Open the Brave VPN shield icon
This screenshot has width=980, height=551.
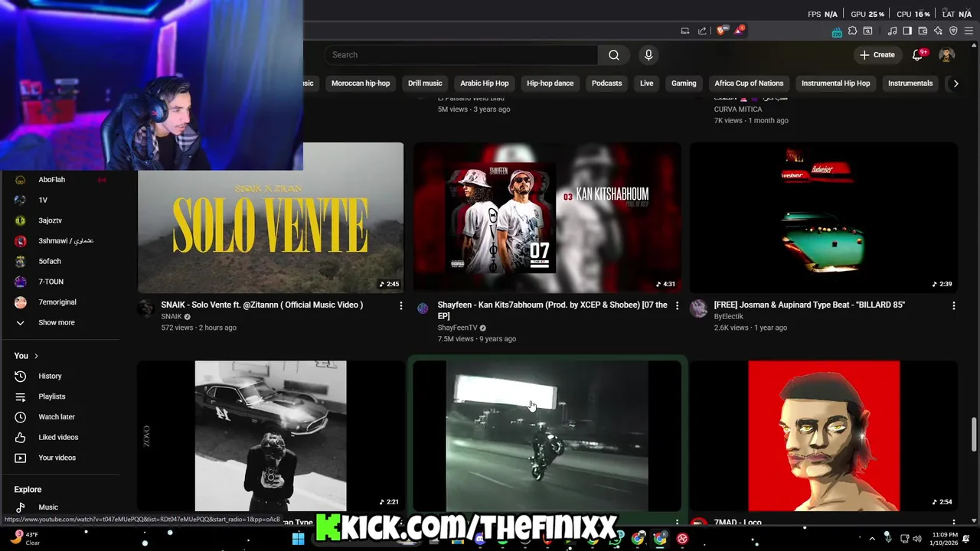coord(953,31)
